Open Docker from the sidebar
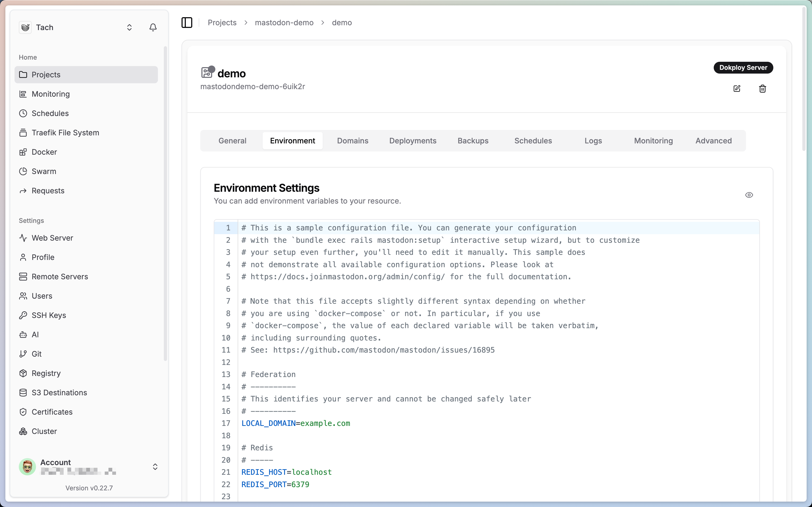The image size is (812, 507). pos(44,152)
